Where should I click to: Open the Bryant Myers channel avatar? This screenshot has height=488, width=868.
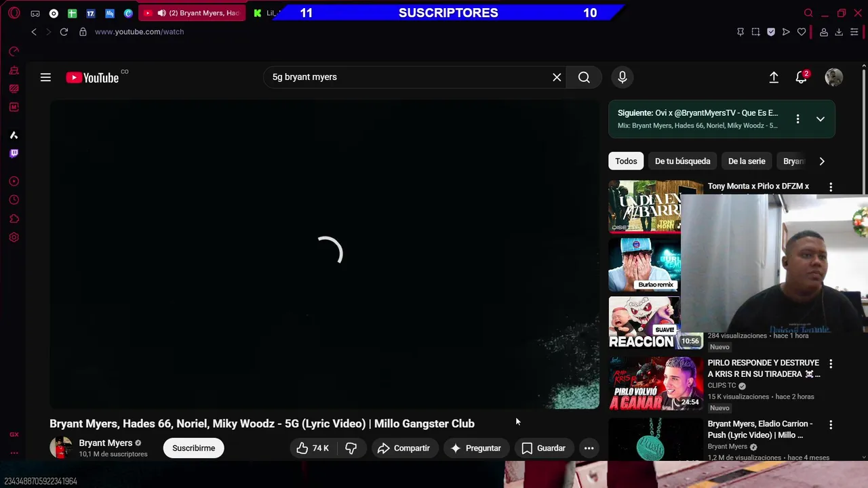61,448
